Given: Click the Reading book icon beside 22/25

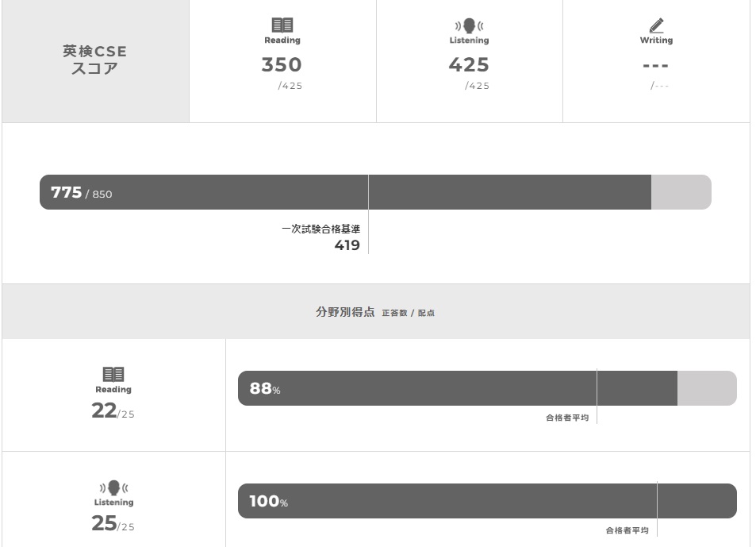Looking at the screenshot, I should pos(113,374).
